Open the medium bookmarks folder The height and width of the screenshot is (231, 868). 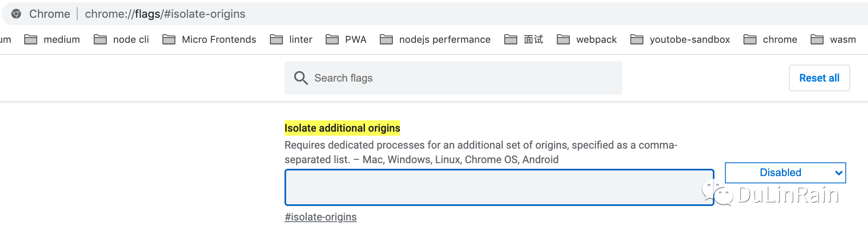pos(53,40)
